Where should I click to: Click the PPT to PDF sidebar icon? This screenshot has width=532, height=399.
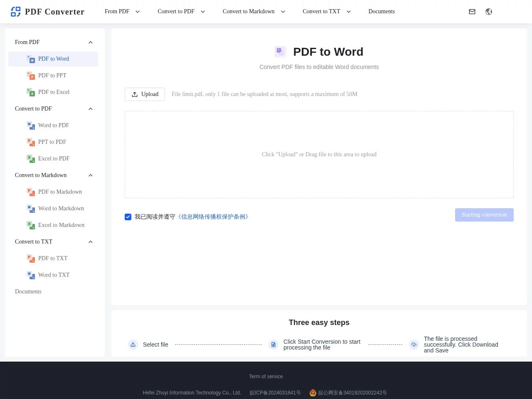coord(31,142)
